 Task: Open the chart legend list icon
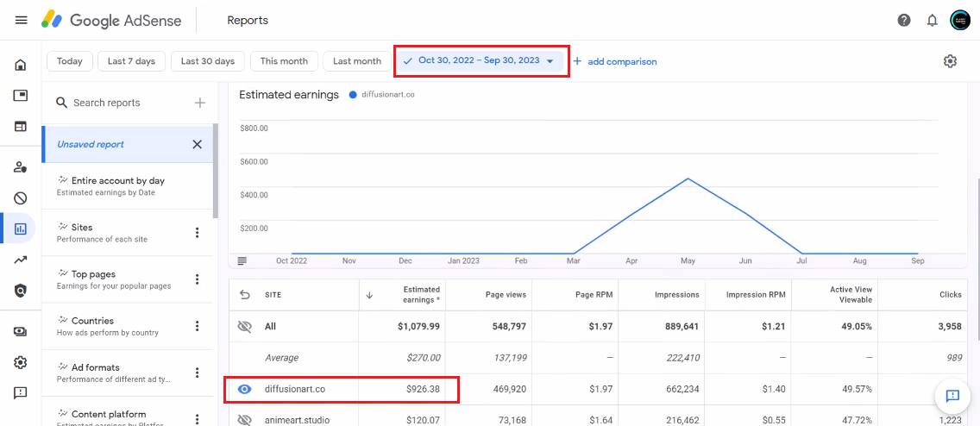point(242,260)
